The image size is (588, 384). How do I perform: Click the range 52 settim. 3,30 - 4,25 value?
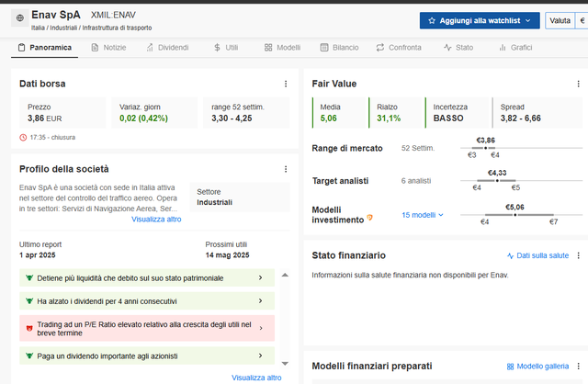pos(232,119)
